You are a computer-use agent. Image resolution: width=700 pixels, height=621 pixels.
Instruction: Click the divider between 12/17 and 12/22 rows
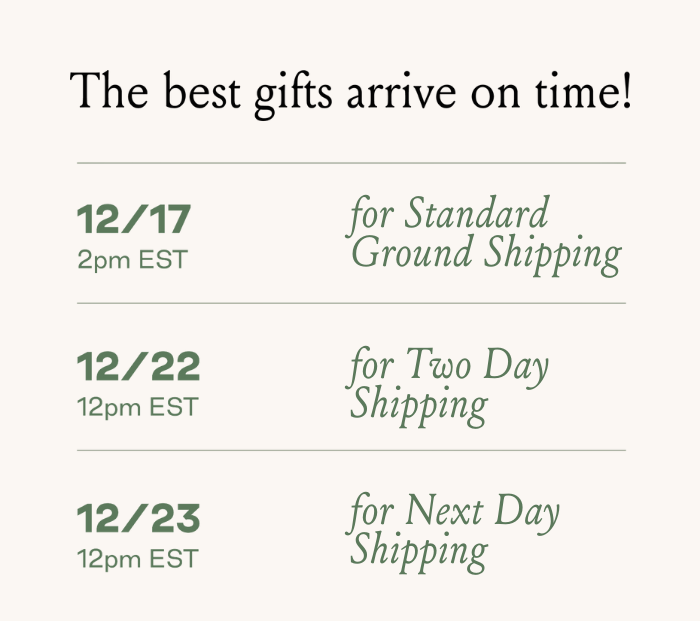(x=351, y=302)
